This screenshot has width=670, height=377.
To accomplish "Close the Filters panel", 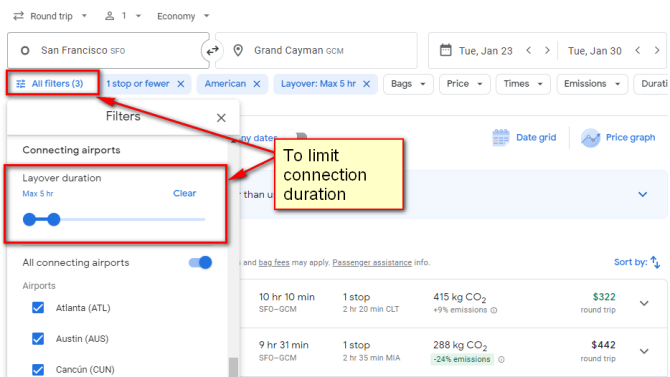I will click(221, 118).
